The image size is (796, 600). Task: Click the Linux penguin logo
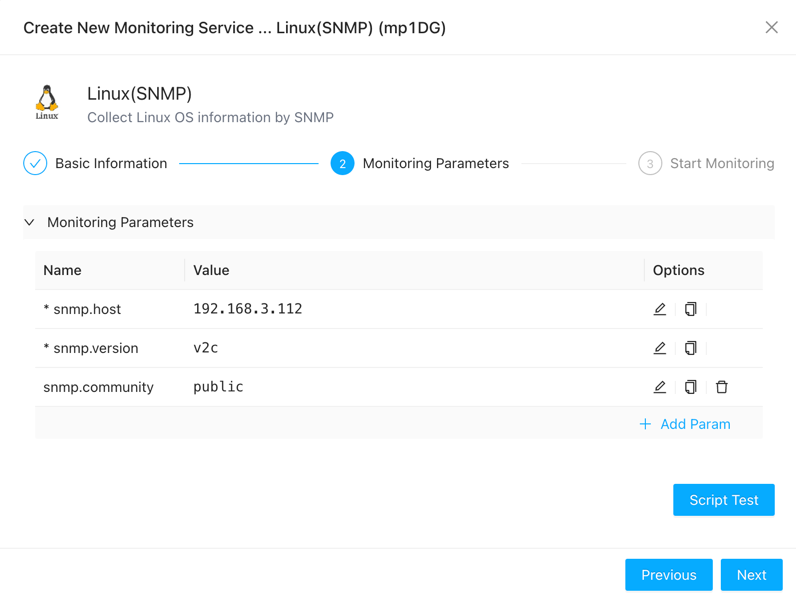click(47, 102)
